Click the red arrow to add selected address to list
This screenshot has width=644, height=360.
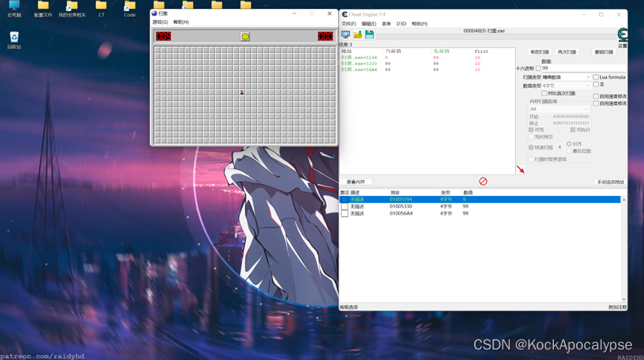pos(520,169)
